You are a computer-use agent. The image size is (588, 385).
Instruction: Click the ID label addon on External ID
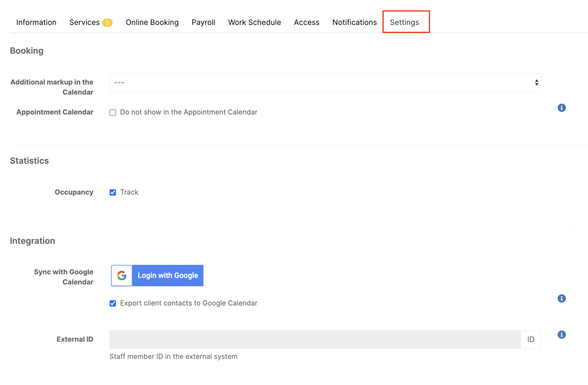pos(531,340)
